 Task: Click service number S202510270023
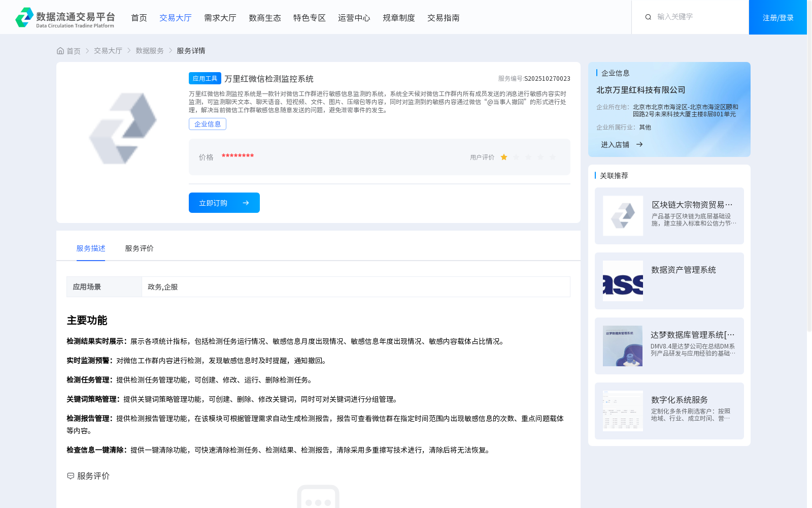(547, 79)
